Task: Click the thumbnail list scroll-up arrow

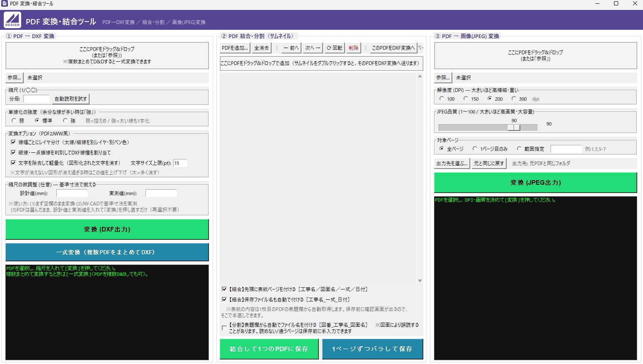Action: pyautogui.click(x=420, y=76)
